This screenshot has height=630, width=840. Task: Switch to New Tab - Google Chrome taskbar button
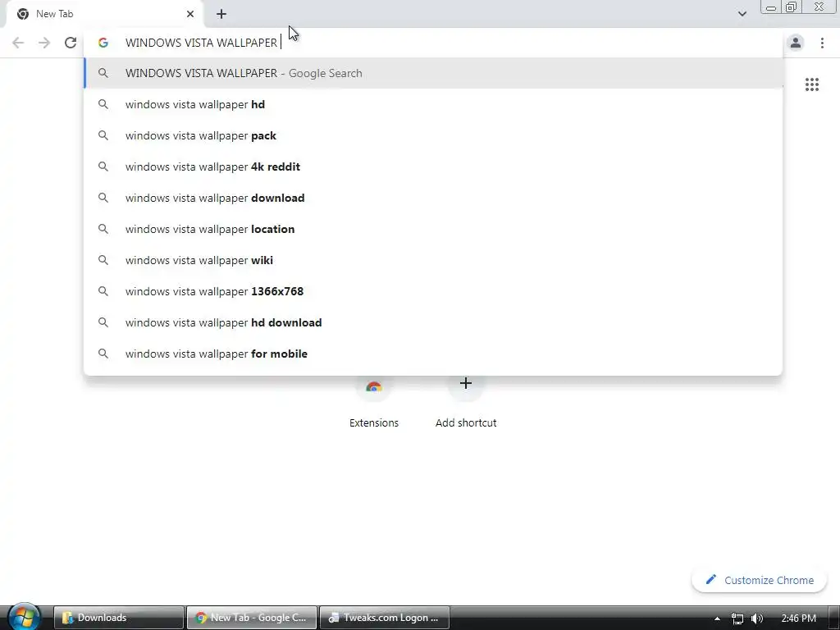252,618
